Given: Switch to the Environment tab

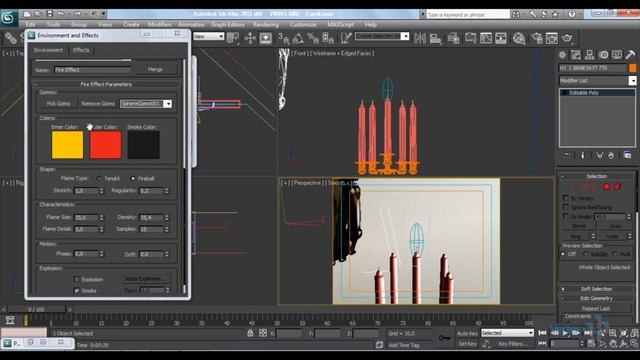Looking at the screenshot, I should [49, 50].
